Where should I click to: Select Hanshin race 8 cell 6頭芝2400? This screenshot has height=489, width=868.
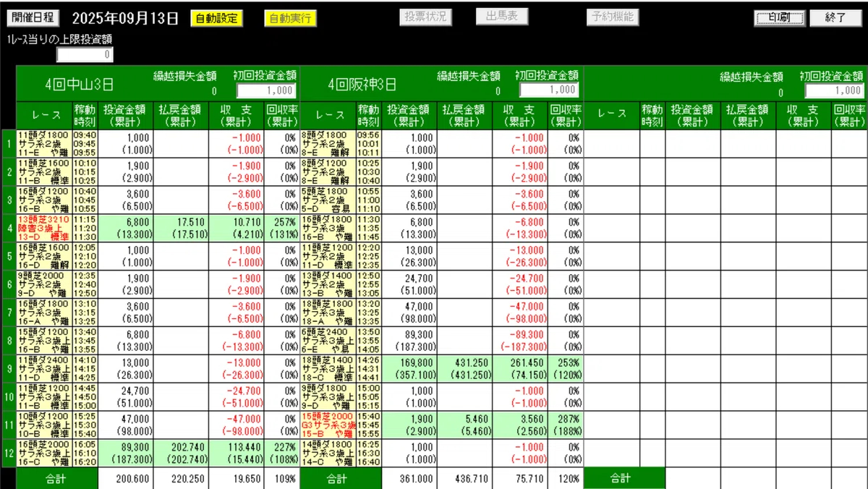[328, 341]
